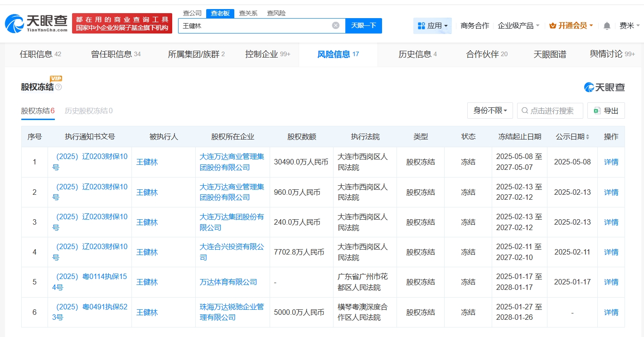644x337 pixels.
Task: Click the TianYanCha logo
Action: 36,24
